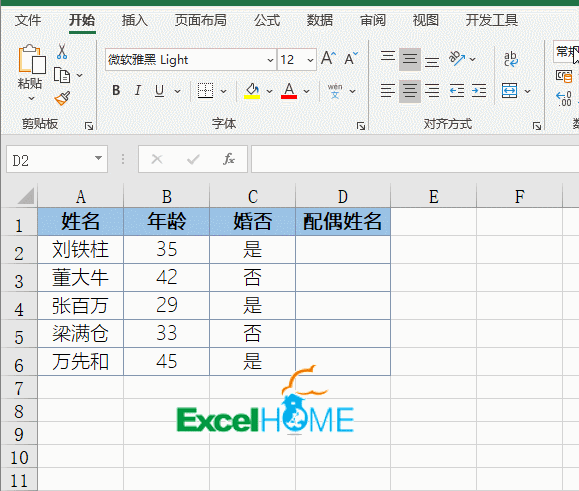579x491 pixels.
Task: Select column D header
Action: coord(343,196)
